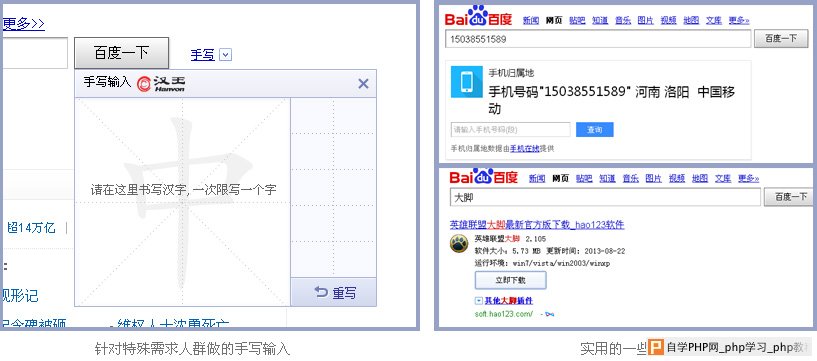This screenshot has width=817, height=361.
Task: Click the 手机归属地 heading
Action: coord(511,72)
